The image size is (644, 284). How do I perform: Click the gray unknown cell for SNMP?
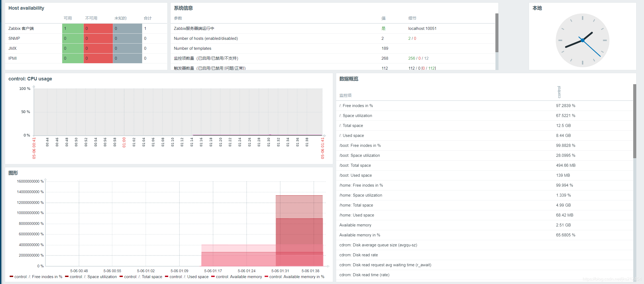[128, 38]
